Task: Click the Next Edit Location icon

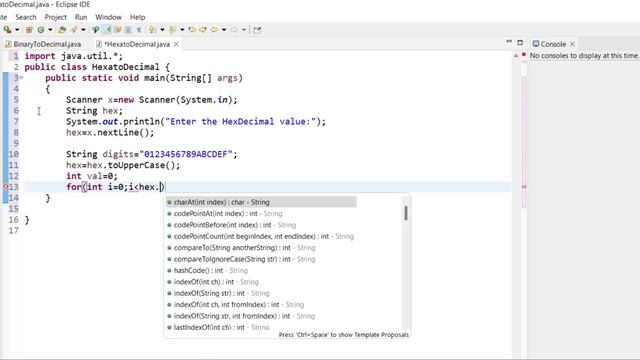Action: click(x=203, y=30)
